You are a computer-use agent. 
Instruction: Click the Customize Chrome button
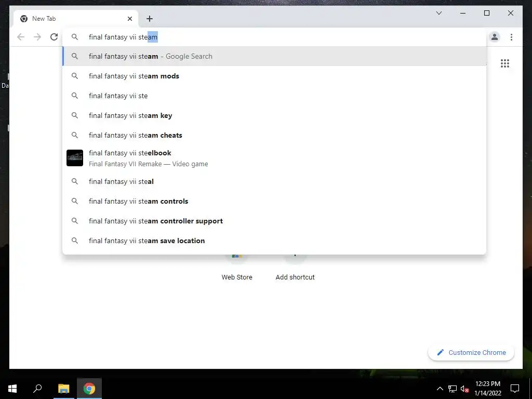click(471, 353)
